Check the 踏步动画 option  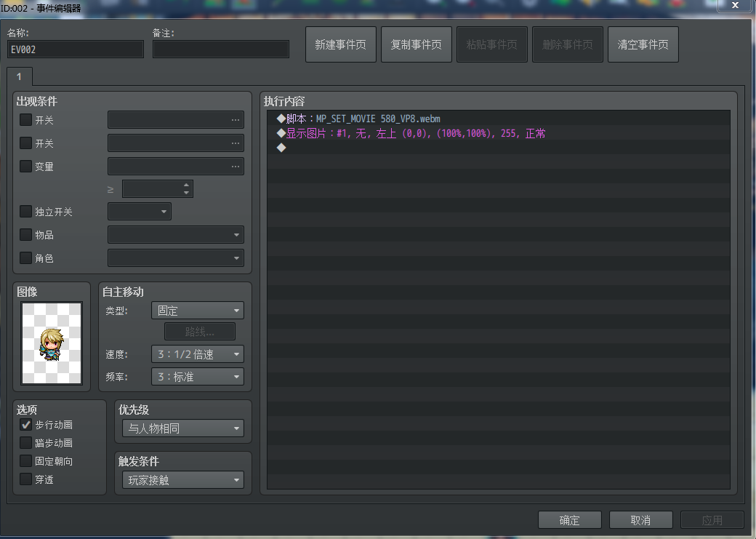[25, 443]
